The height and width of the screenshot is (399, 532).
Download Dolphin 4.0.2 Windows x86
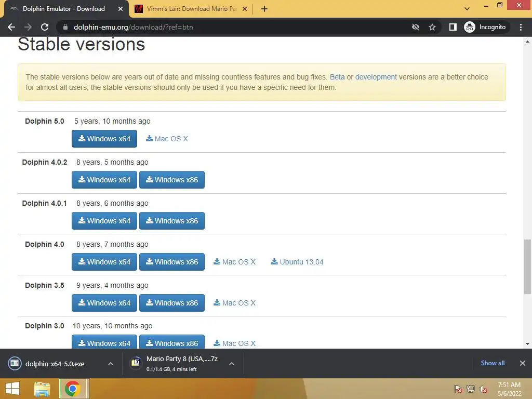coord(171,180)
